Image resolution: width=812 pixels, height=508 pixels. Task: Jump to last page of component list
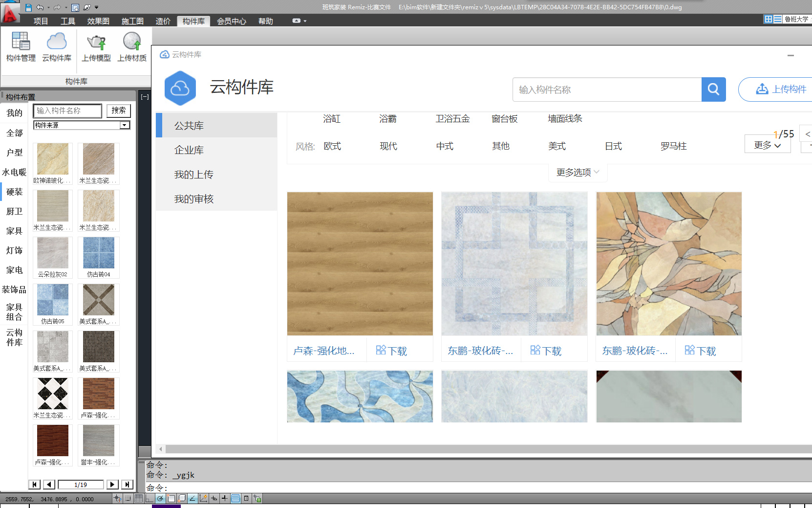[x=127, y=485]
